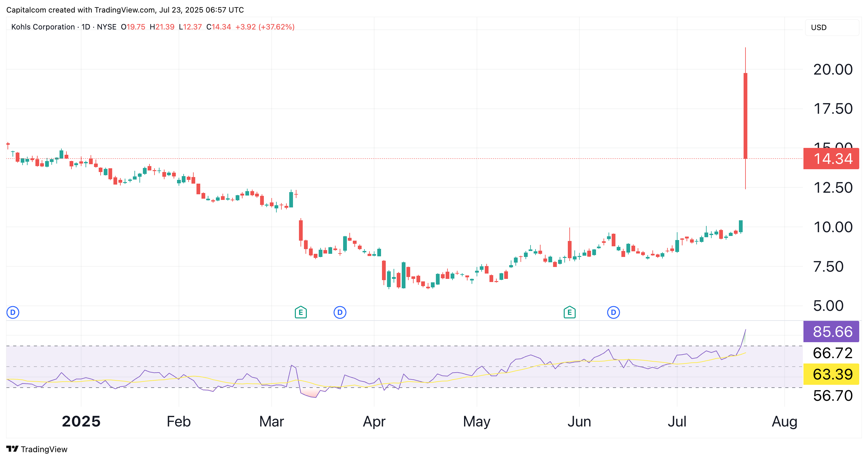Click the TradingView logo at bottom left
This screenshot has height=460, width=868.
point(37,449)
